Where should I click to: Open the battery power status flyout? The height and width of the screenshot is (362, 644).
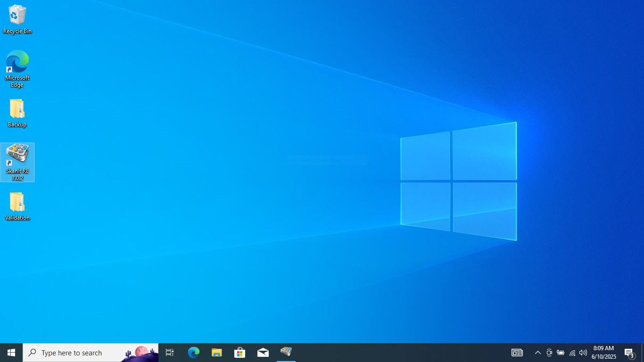[x=561, y=353]
